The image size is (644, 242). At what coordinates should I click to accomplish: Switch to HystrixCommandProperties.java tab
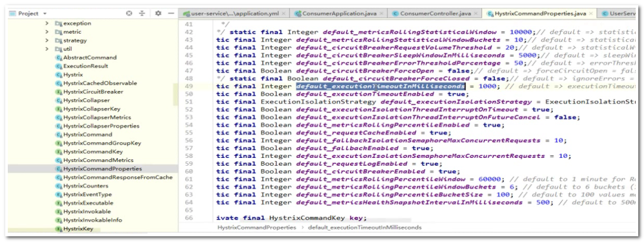click(541, 13)
